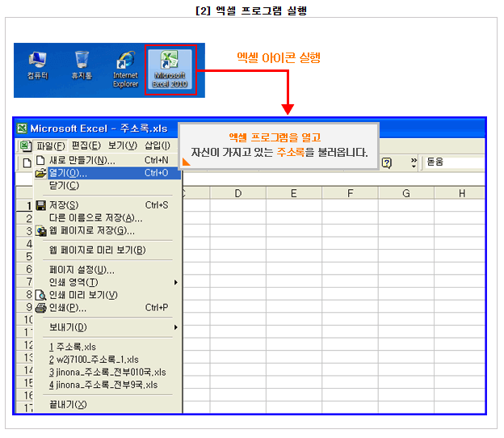Click the workbook icon left of 파일 menu
This screenshot has height=438, width=504.
click(25, 146)
